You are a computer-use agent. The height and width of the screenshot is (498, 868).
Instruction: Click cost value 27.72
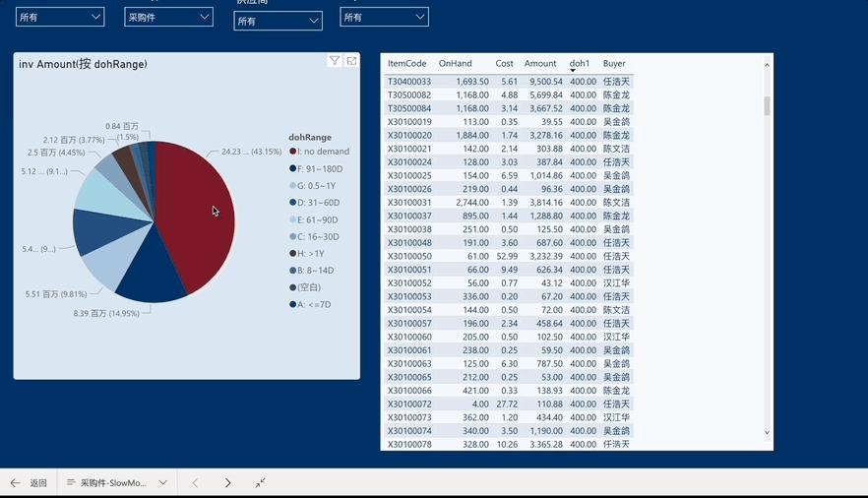pos(507,404)
